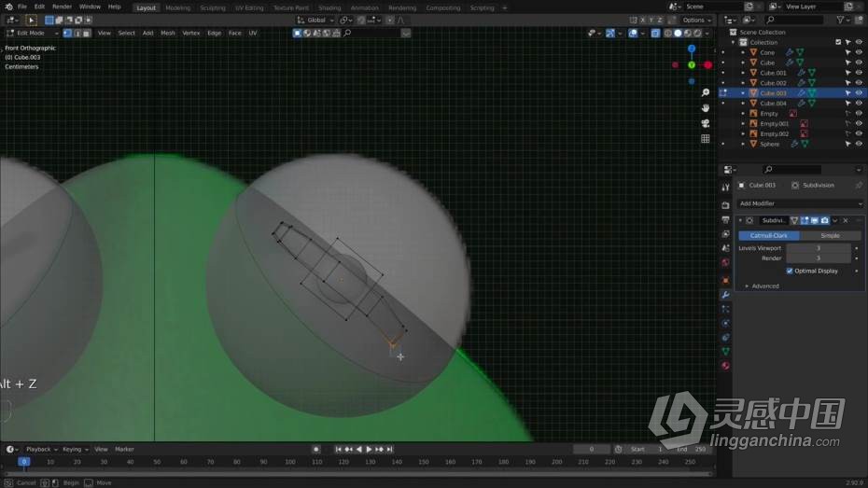The image size is (868, 488).
Task: Open the Vertex menu
Action: [191, 34]
